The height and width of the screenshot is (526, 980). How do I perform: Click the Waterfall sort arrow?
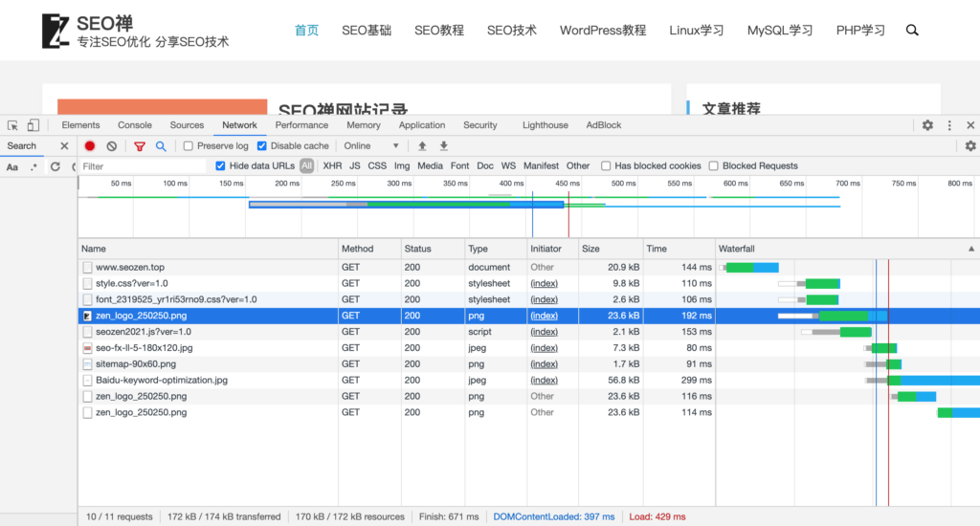971,249
